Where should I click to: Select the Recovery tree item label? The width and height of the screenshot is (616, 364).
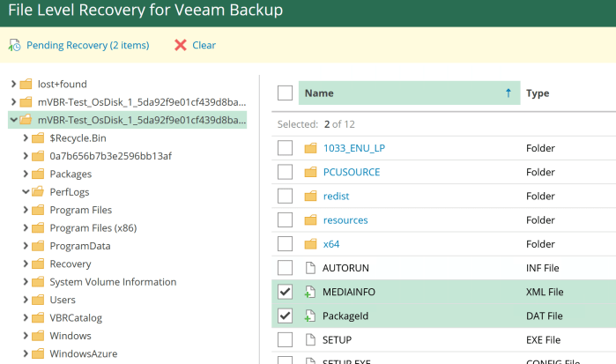click(x=71, y=264)
